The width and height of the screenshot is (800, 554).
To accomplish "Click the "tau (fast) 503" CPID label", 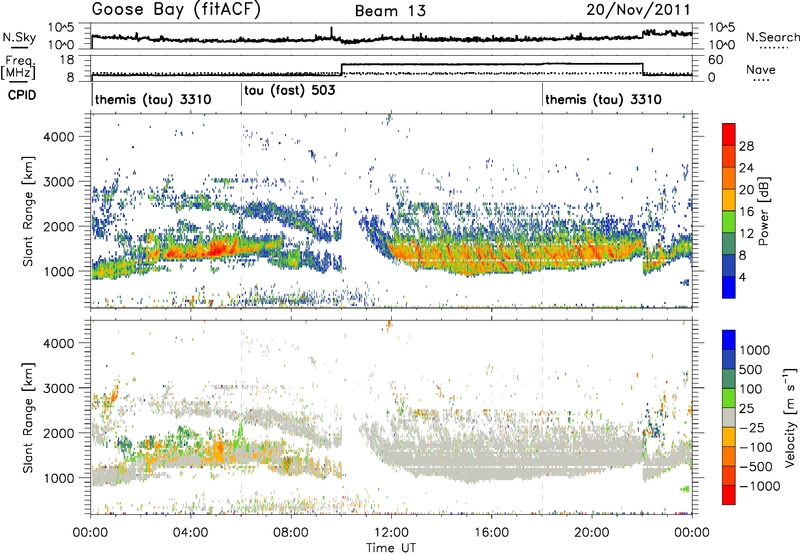I will (x=290, y=91).
